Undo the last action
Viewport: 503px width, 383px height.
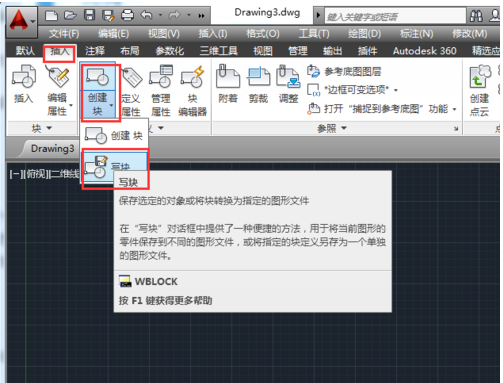pyautogui.click(x=147, y=15)
